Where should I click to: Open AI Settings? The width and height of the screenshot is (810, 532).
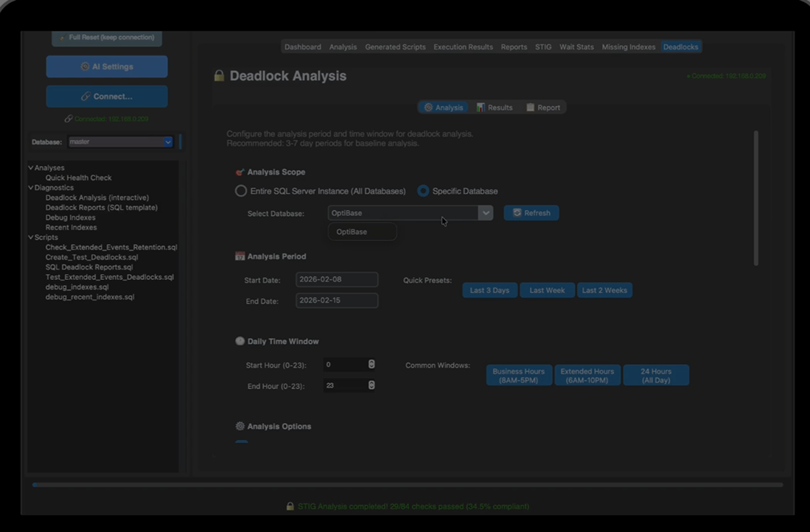107,66
